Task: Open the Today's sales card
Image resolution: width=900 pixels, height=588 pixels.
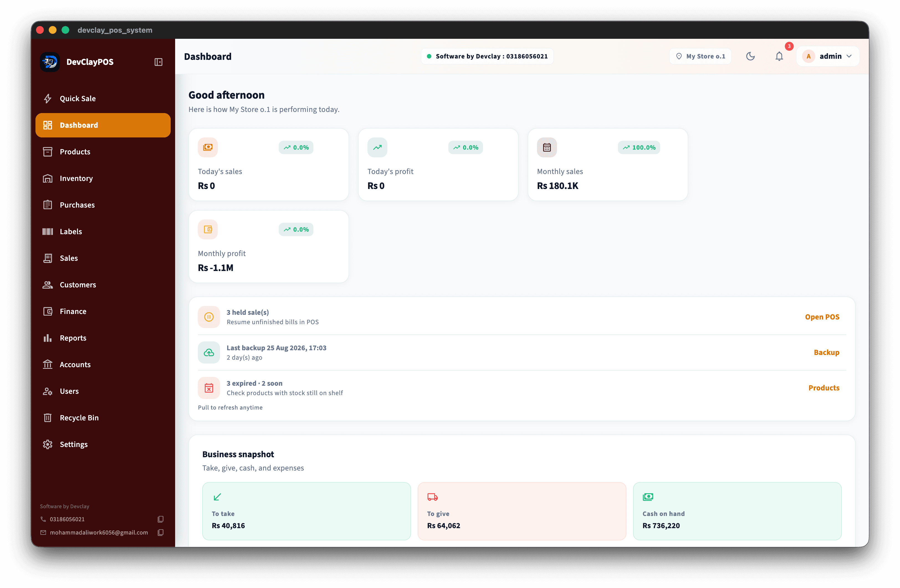Action: tap(269, 165)
